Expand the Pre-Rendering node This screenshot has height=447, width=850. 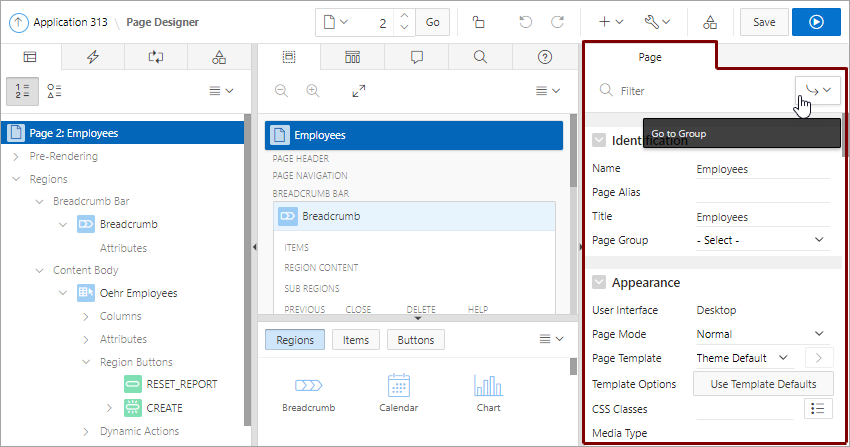coord(16,157)
